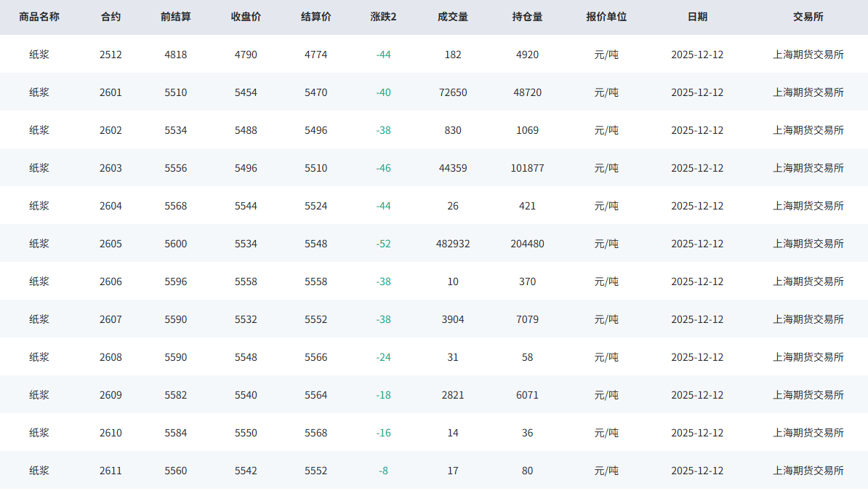This screenshot has width=868, height=491.
Task: Click the 商品名称 column header
Action: pyautogui.click(x=39, y=17)
